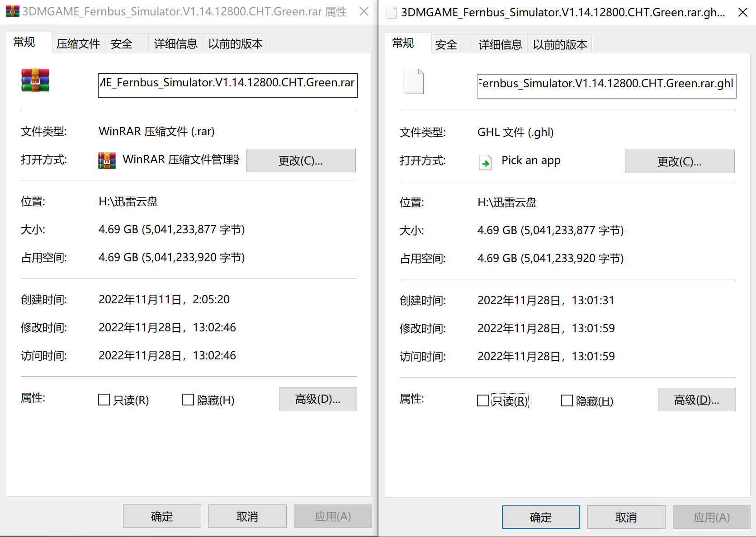
Task: Click 更改(C)... button beside WinRAR 压缩文件管理器
Action: pyautogui.click(x=301, y=160)
